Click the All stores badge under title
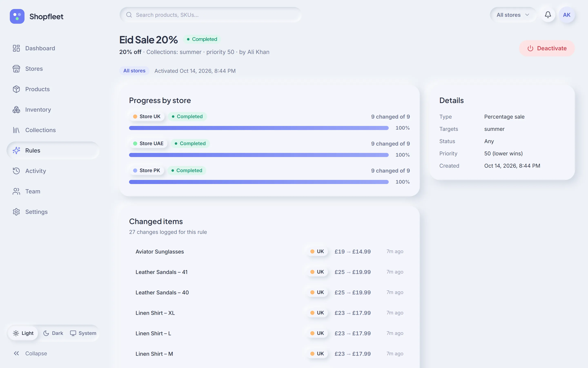This screenshot has width=588, height=368. [134, 71]
